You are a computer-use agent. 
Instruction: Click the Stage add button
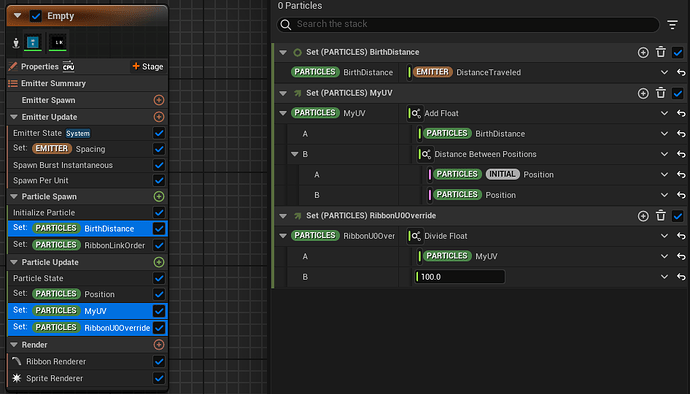click(x=148, y=66)
